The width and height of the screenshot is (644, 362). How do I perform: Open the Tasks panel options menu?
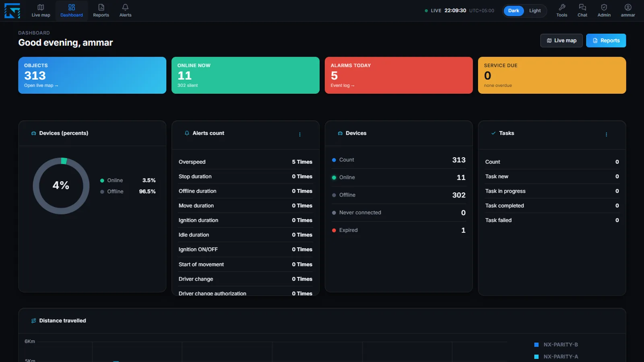pos(606,134)
